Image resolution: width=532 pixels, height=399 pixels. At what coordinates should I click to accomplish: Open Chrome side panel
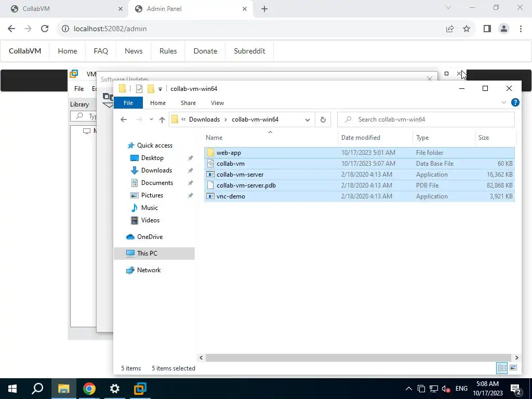point(487,29)
